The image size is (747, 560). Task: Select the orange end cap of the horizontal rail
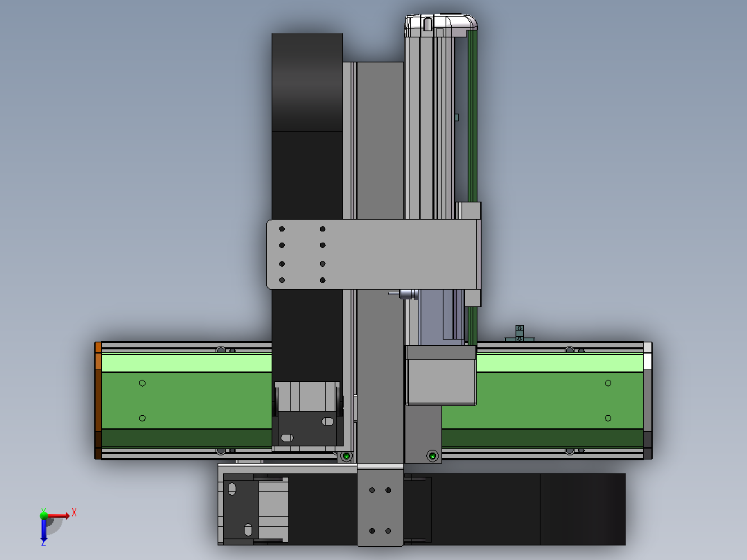(98, 401)
